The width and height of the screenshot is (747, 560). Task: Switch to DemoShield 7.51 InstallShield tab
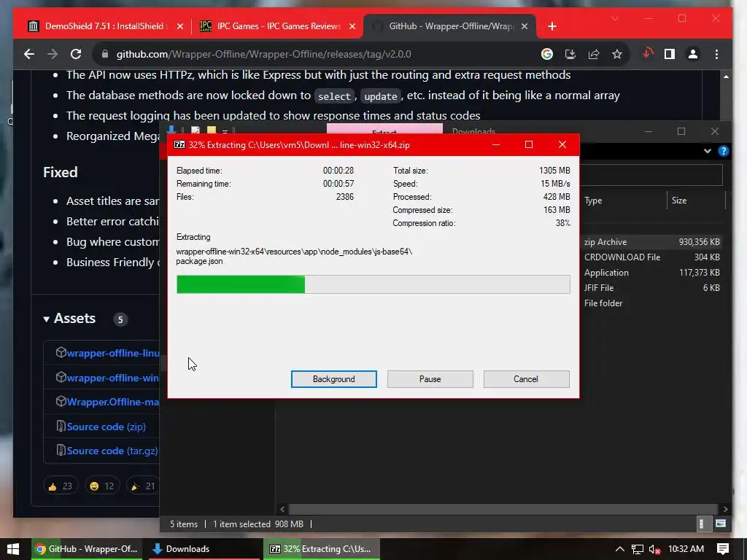104,26
